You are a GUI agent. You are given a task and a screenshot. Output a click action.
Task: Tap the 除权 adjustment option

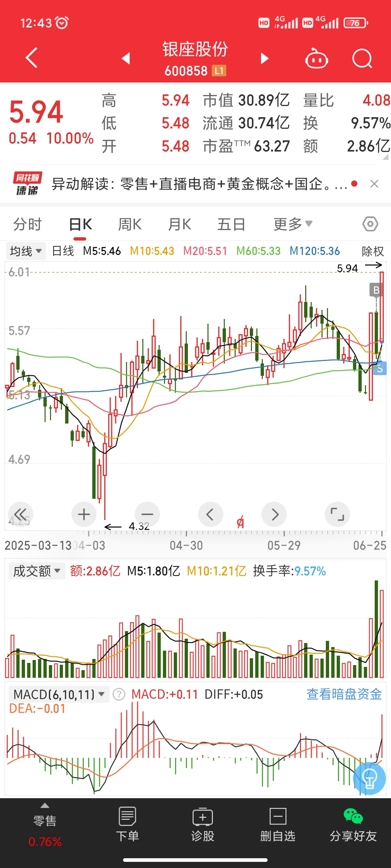(x=373, y=251)
